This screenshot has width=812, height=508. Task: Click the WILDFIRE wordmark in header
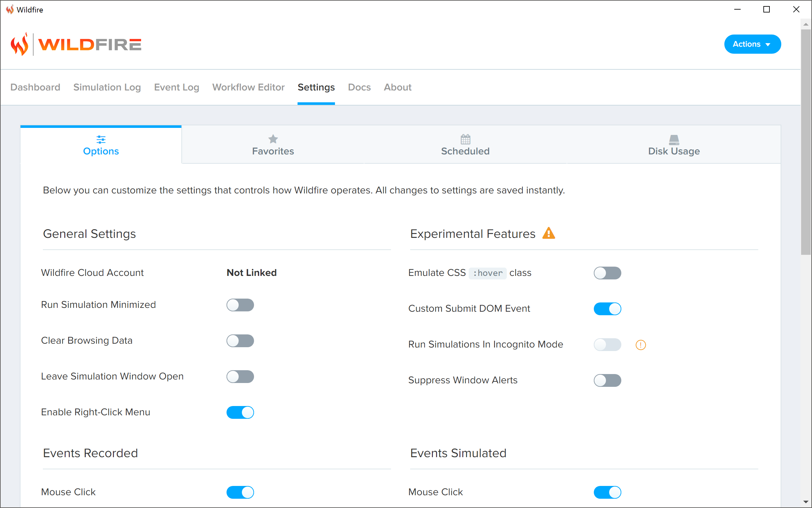(90, 44)
